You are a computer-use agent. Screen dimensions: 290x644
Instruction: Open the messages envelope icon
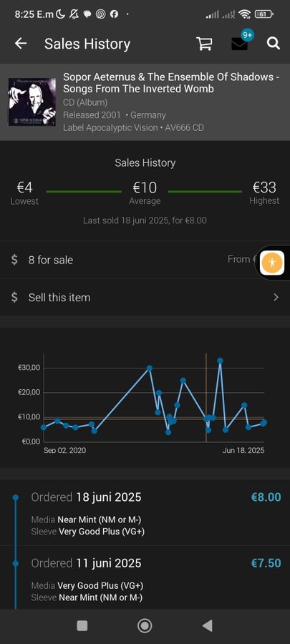pos(239,44)
